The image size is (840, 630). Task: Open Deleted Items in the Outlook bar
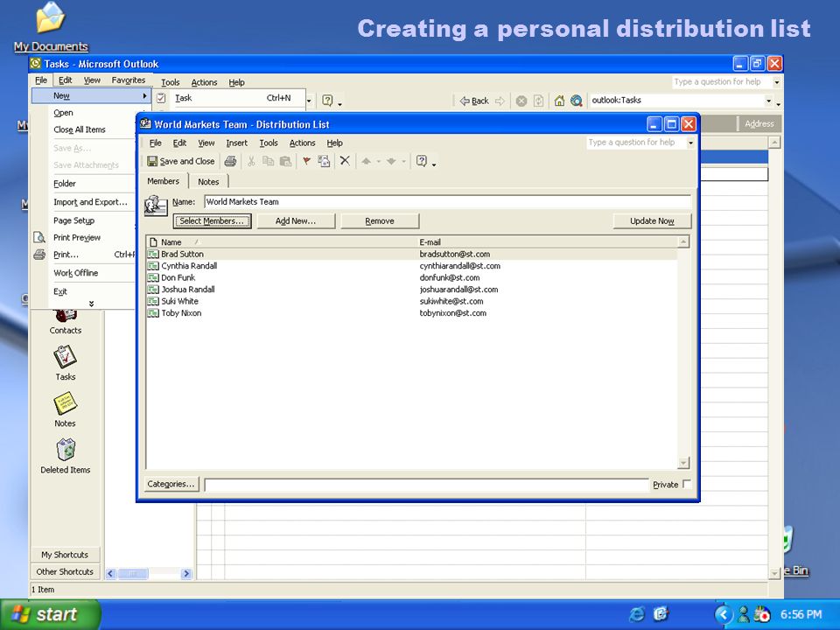(x=66, y=457)
